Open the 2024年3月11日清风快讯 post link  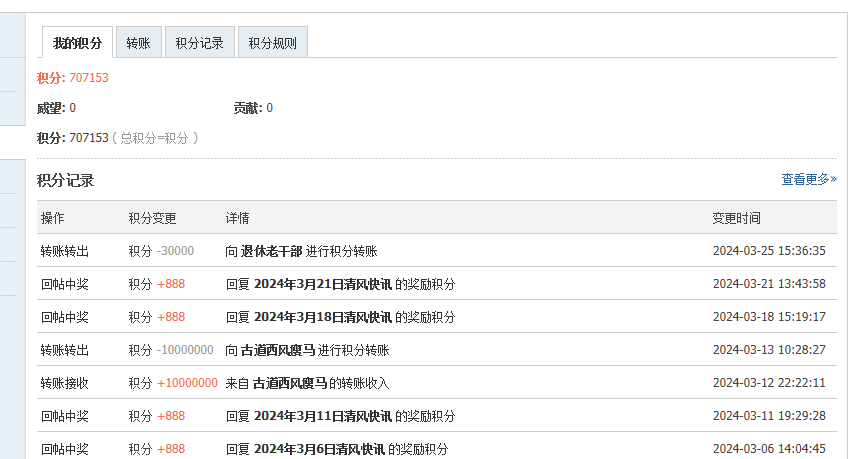click(322, 416)
